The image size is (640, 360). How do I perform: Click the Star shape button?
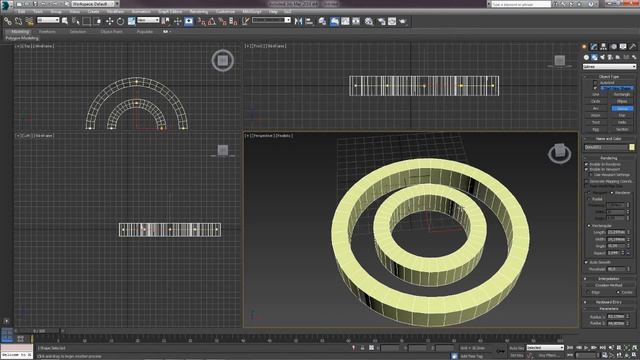pyautogui.click(x=622, y=115)
